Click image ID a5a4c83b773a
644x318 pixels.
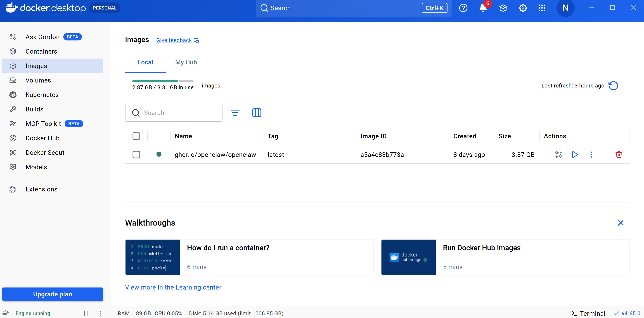(x=382, y=155)
